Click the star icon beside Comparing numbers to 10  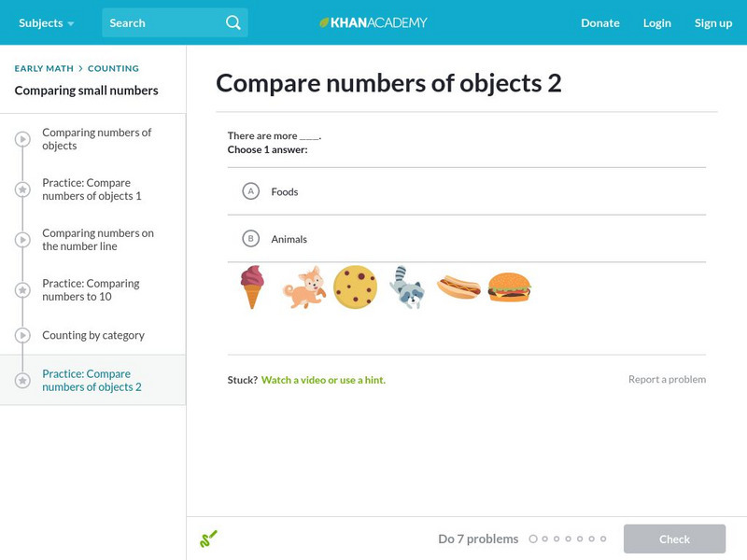coord(22,290)
